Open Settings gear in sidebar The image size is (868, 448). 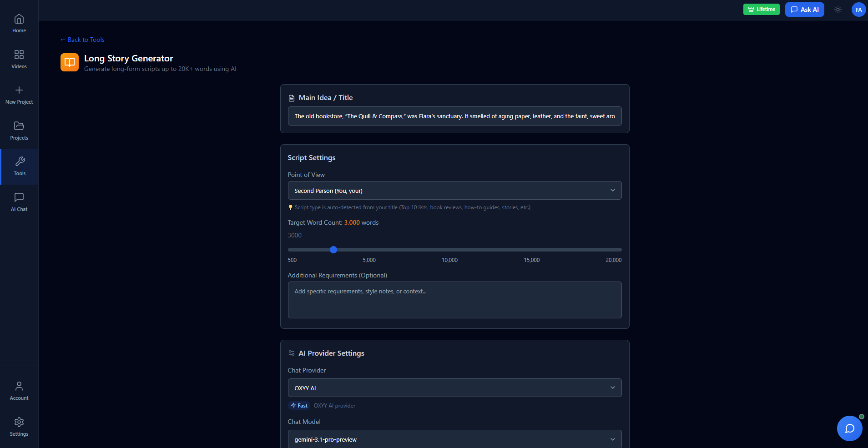pos(19,427)
